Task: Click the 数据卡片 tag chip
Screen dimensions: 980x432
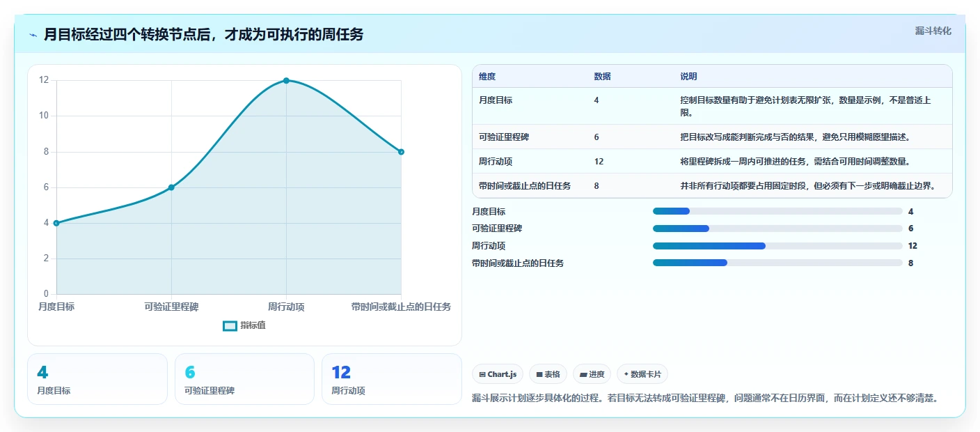Action: point(642,374)
